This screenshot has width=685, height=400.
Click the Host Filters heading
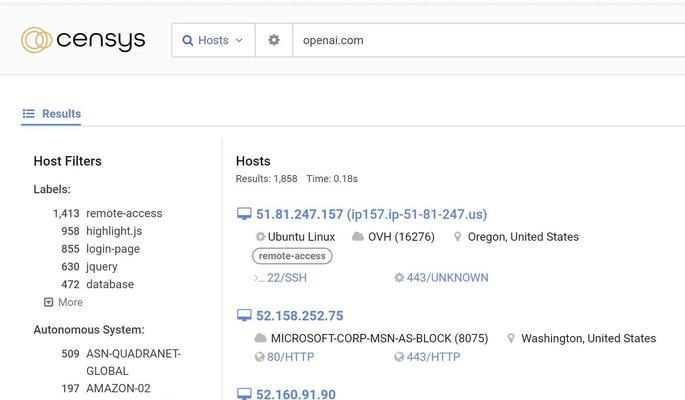[x=68, y=161]
